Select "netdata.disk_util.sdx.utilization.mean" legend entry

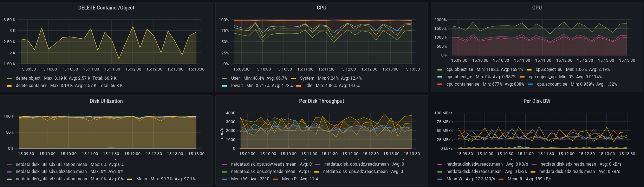[51, 165]
